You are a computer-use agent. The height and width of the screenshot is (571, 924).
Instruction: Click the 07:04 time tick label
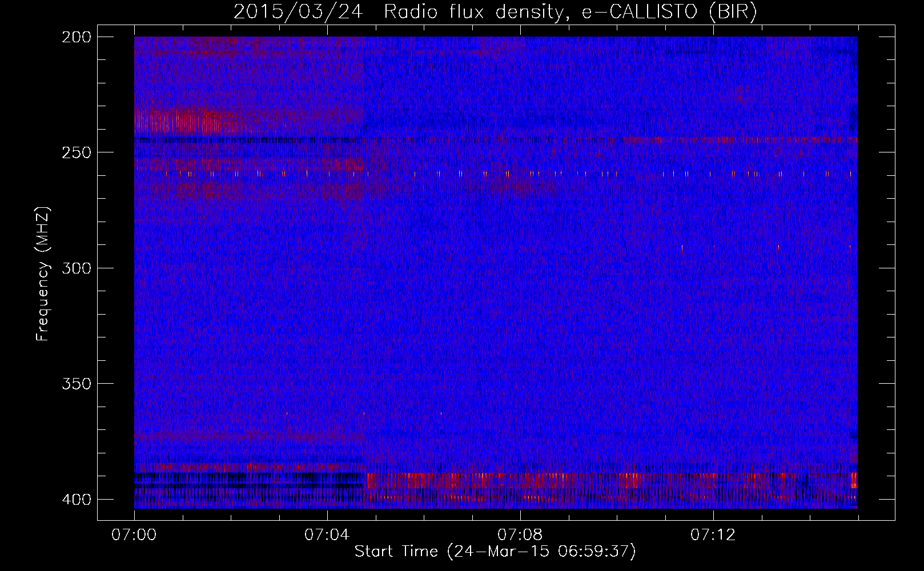327,535
